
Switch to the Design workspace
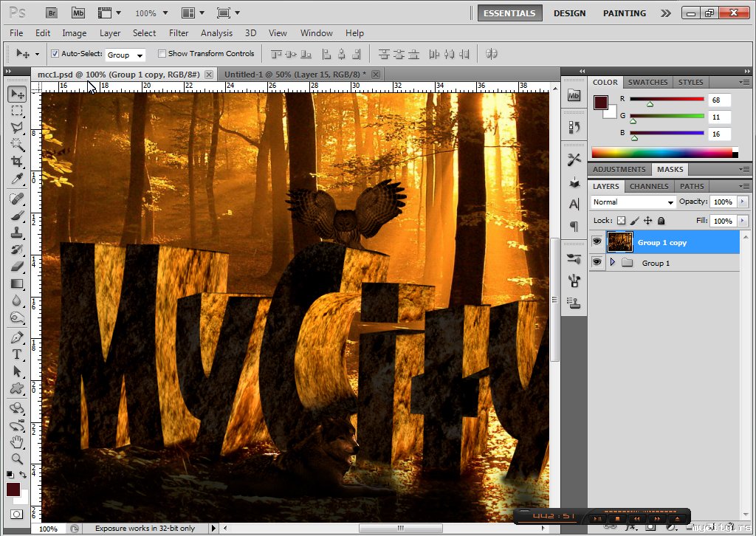(x=569, y=13)
